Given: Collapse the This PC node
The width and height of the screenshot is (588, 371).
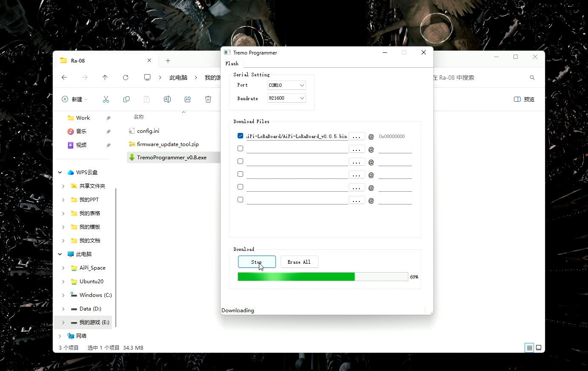Looking at the screenshot, I should (60, 254).
